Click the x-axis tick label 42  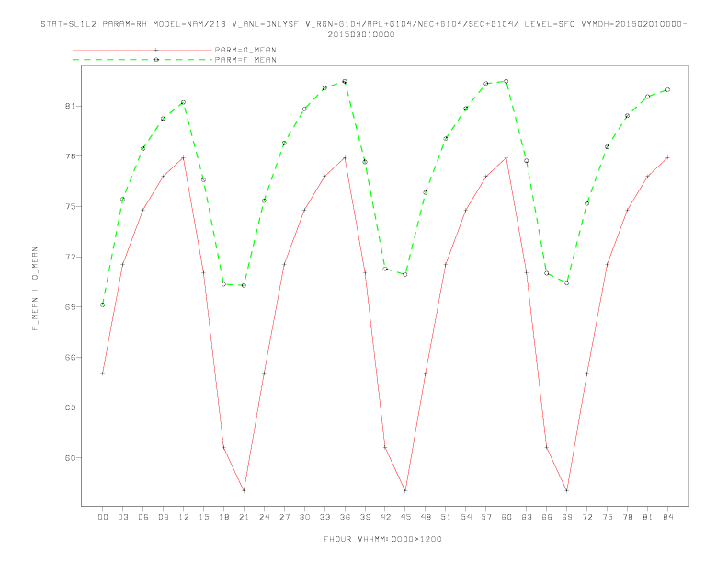pyautogui.click(x=385, y=517)
